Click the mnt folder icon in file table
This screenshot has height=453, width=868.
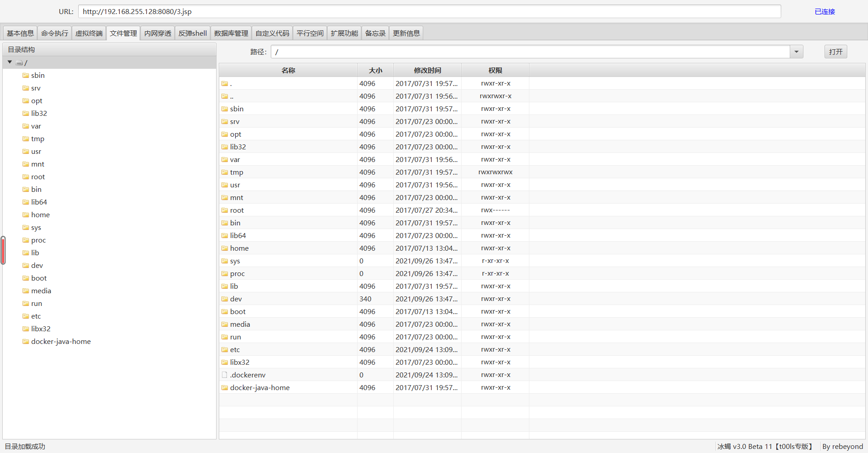point(225,198)
